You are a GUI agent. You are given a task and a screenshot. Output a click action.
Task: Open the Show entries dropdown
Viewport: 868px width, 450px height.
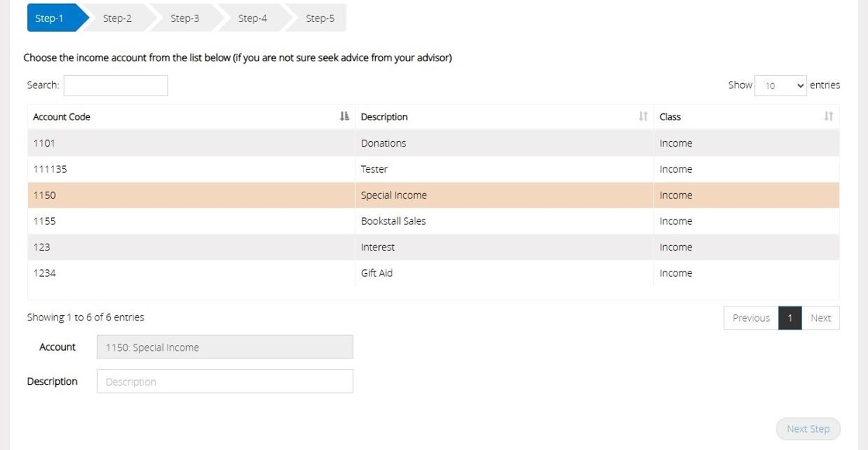(781, 85)
